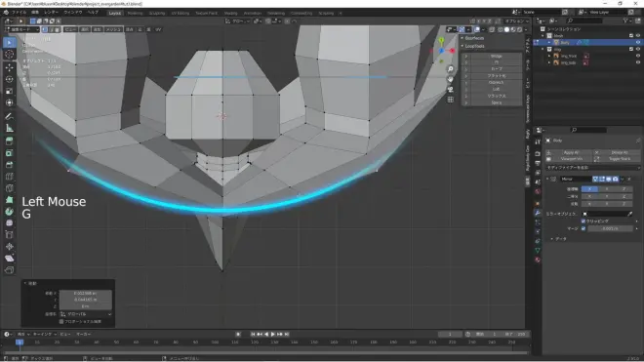This screenshot has width=644, height=362.
Task: Expand the data section under Mirror modifier
Action: pos(552,239)
